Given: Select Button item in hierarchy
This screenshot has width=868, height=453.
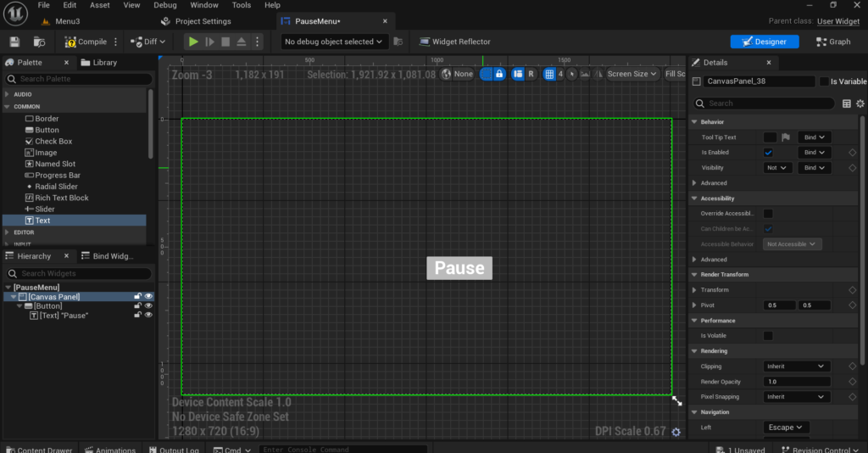Looking at the screenshot, I should [43, 305].
